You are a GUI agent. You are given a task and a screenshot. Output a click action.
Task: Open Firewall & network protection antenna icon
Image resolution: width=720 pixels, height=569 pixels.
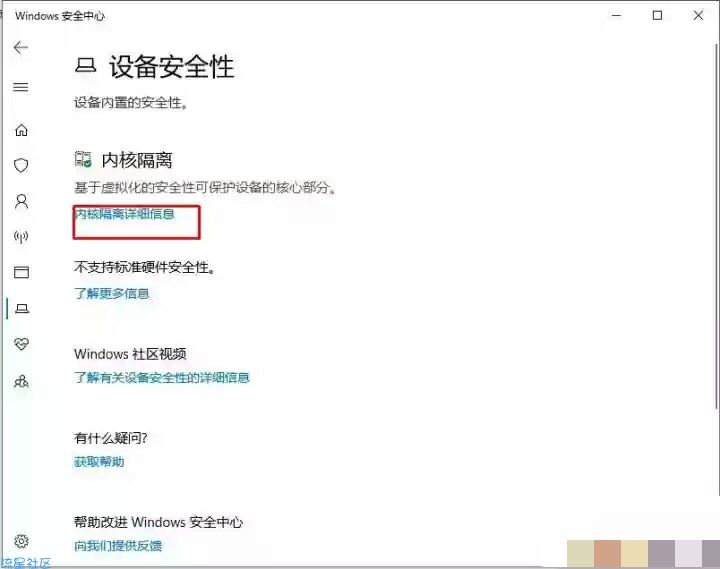(x=21, y=237)
